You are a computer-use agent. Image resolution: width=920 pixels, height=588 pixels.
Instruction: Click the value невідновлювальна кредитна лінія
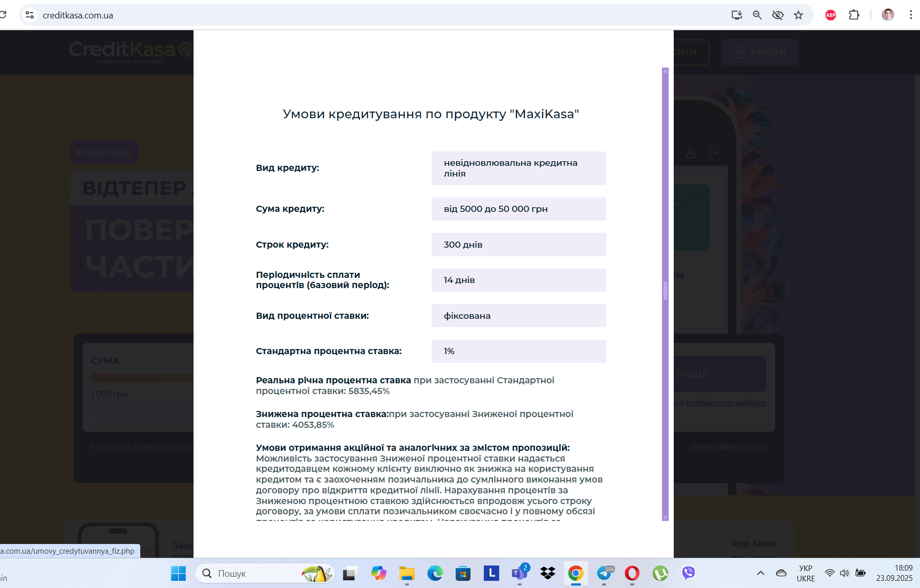tap(519, 168)
